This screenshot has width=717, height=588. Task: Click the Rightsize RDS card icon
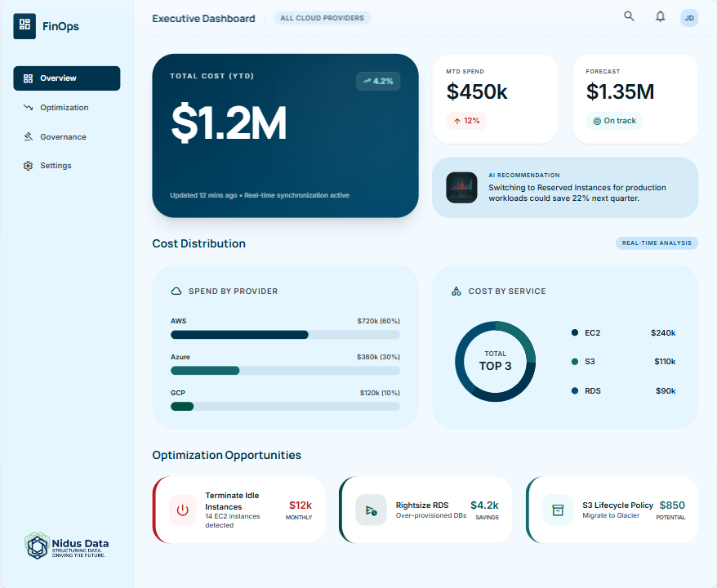(371, 510)
